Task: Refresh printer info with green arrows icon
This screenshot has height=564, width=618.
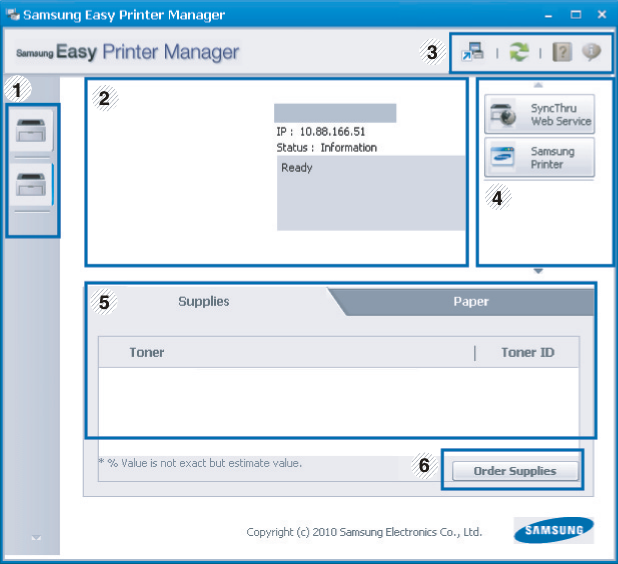Action: pos(519,52)
